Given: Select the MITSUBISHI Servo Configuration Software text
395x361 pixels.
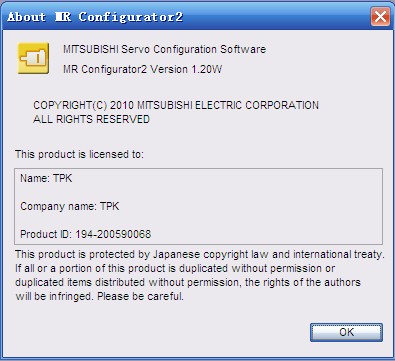Looking at the screenshot, I should (165, 49).
